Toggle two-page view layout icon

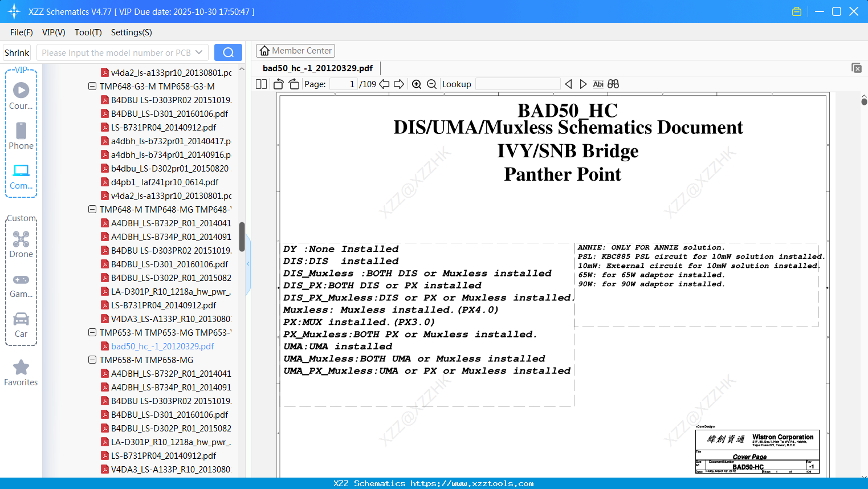[262, 84]
